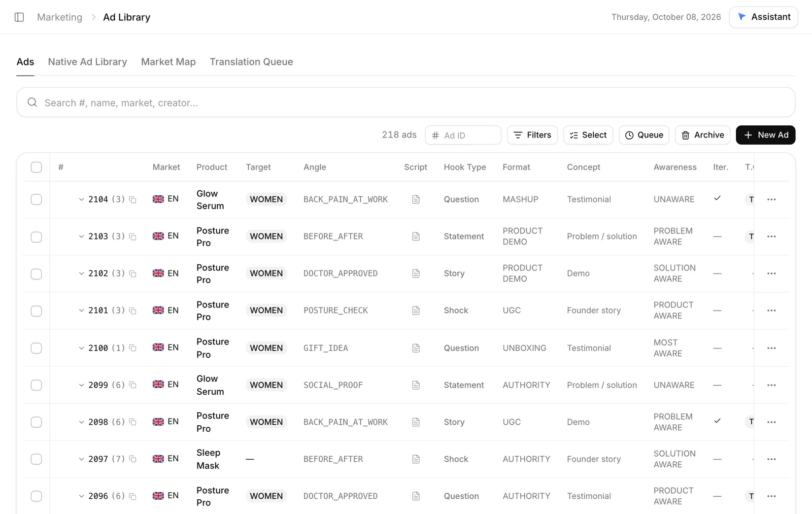Screen dimensions: 812x514
Task: Open script document icon for ad 2097
Action: (x=416, y=459)
